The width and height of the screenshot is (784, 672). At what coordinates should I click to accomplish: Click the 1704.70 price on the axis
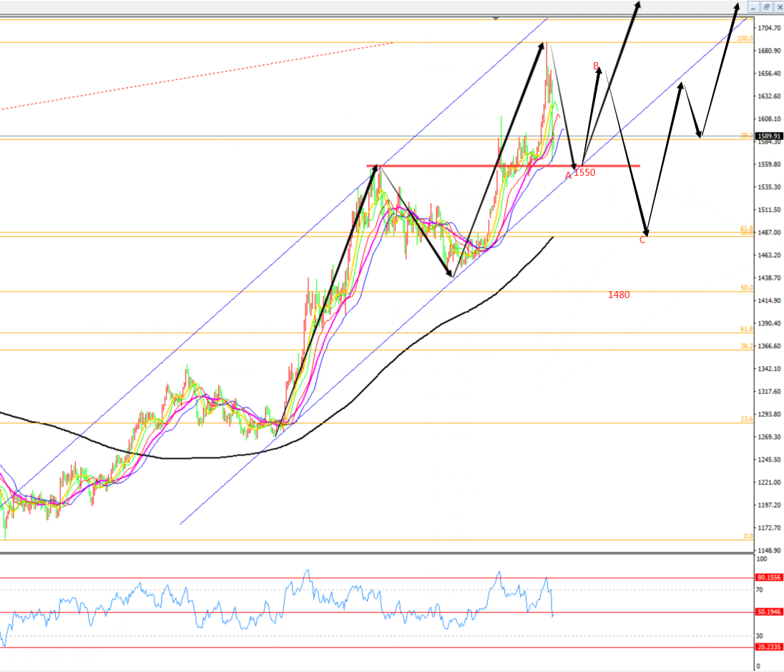(x=770, y=29)
